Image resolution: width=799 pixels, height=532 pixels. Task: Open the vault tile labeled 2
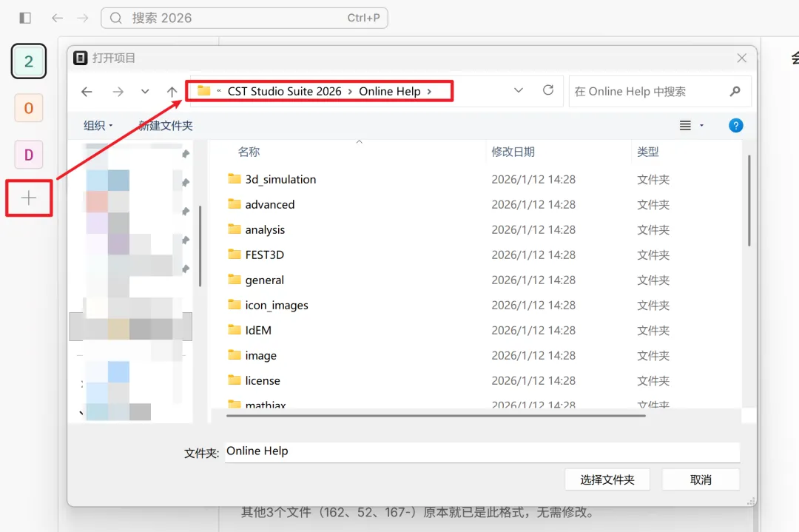tap(29, 61)
